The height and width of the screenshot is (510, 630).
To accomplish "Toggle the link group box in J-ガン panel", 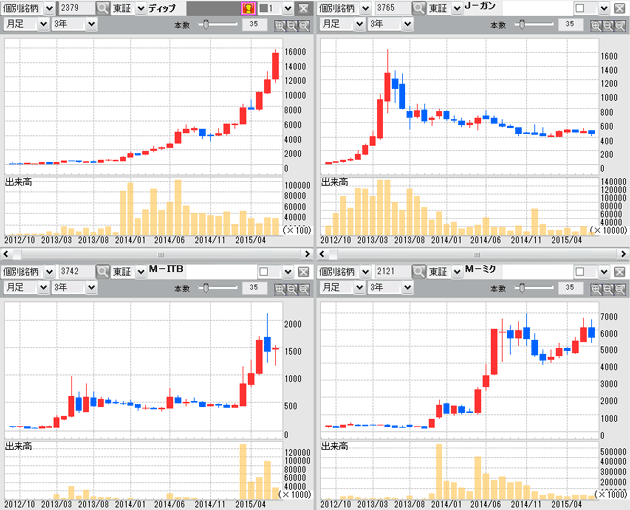I will [x=579, y=8].
